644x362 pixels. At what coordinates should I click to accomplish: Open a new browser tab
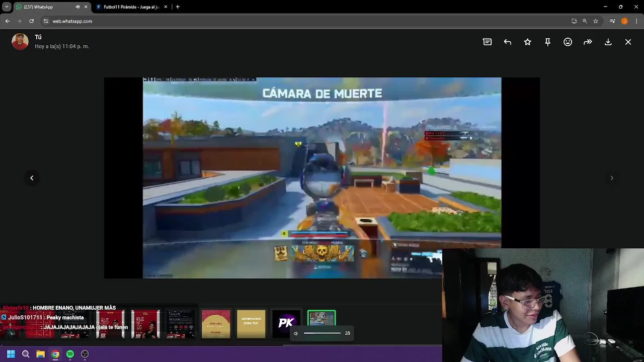click(178, 7)
